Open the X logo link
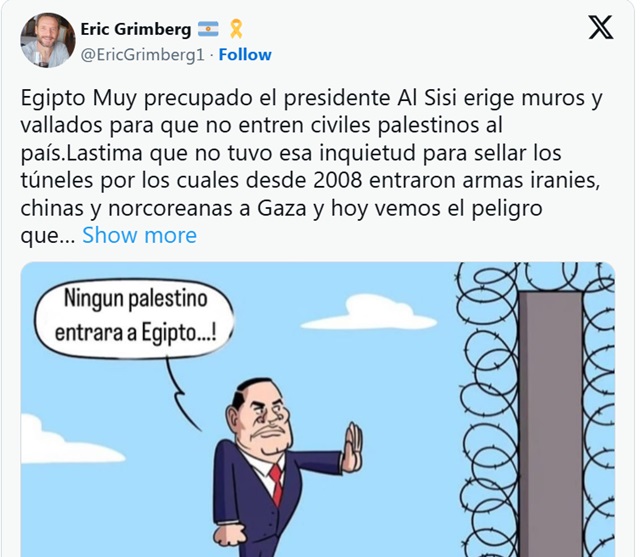Screen dimensions: 640x557 pos(600,27)
